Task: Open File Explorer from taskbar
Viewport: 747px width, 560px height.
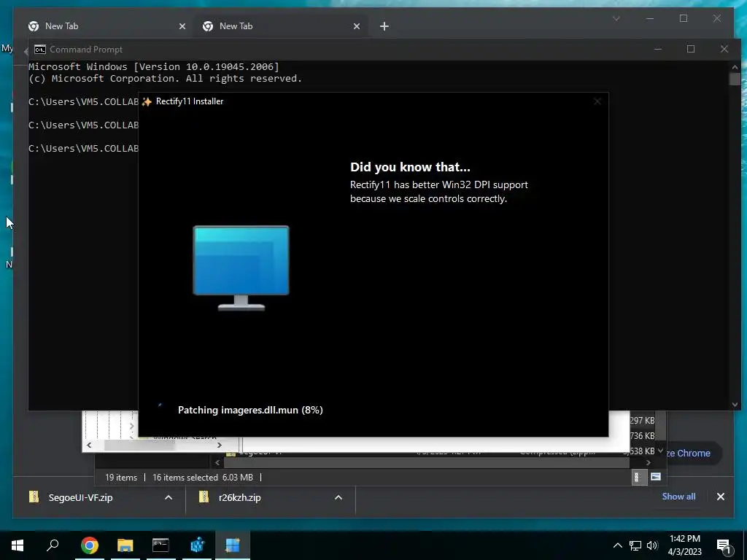Action: tap(125, 545)
